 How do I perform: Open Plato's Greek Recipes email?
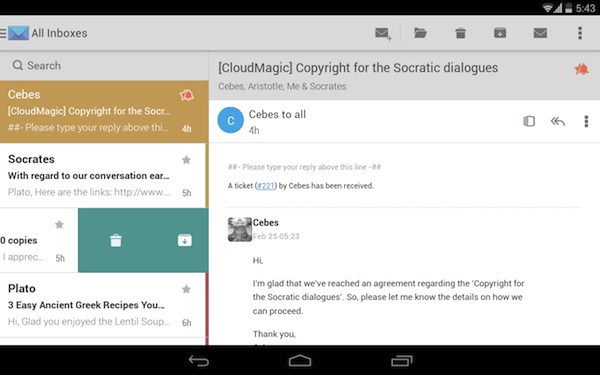103,305
